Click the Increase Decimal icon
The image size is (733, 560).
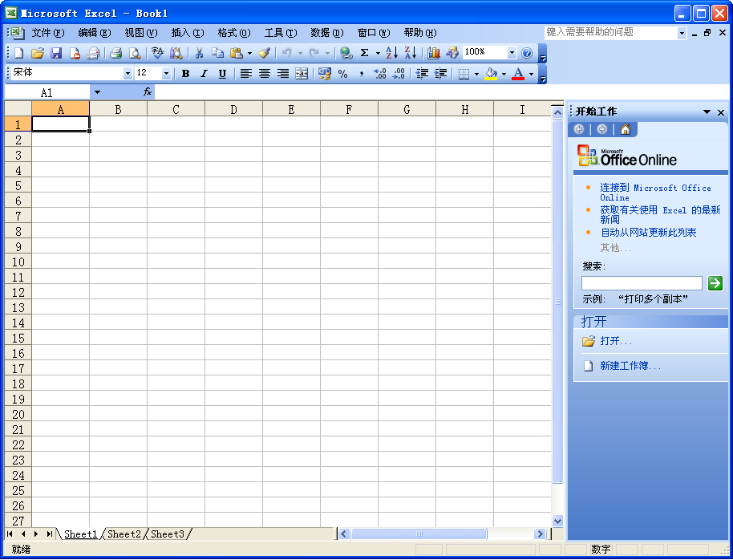[379, 74]
